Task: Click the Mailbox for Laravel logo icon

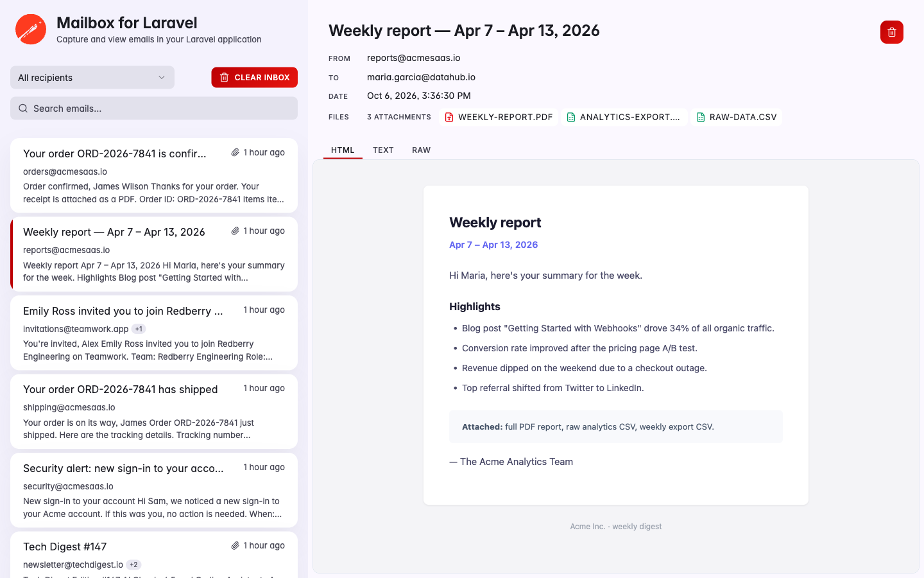Action: [x=31, y=30]
